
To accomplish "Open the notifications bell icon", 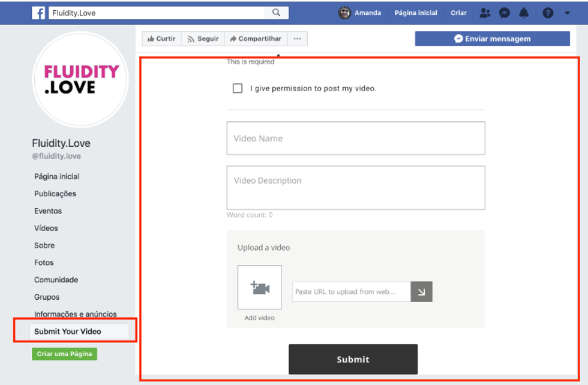I will click(x=524, y=13).
